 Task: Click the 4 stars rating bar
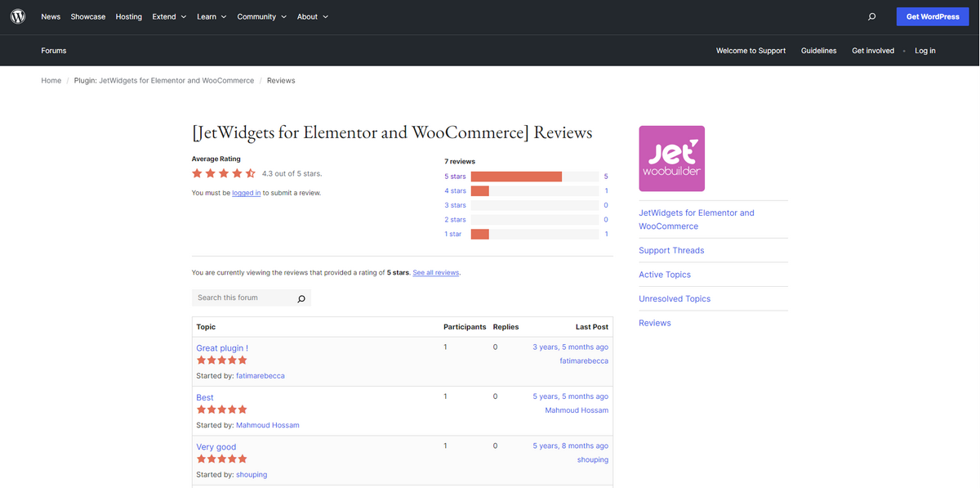tap(535, 191)
